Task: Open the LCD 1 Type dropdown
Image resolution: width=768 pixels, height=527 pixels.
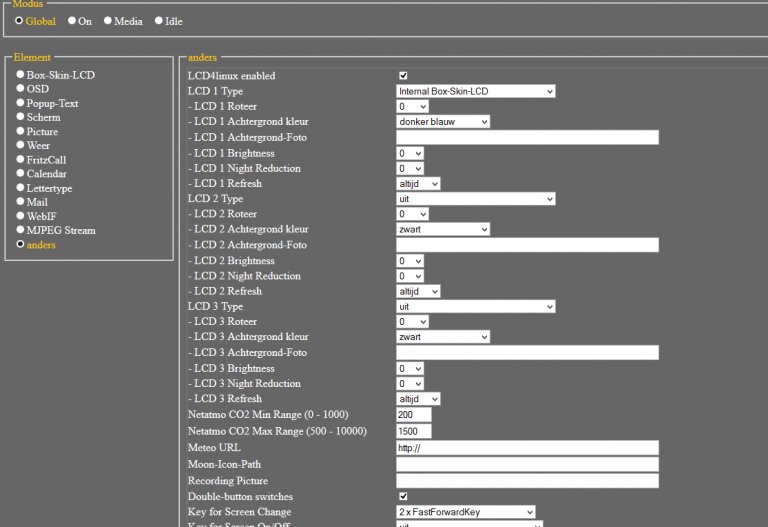Action: [475, 91]
